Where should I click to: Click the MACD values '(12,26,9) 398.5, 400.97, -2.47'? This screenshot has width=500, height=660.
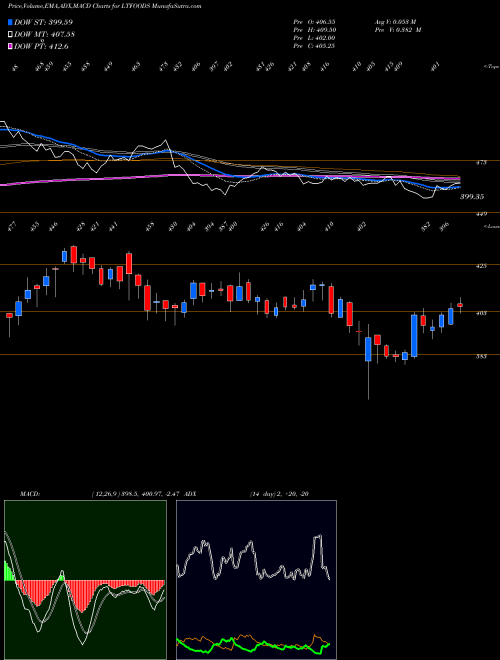point(136,494)
